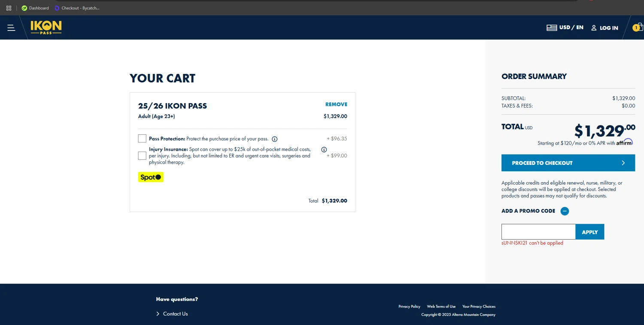Switch to the Checkout - Bycatch tab
The height and width of the screenshot is (325, 644).
tap(77, 8)
